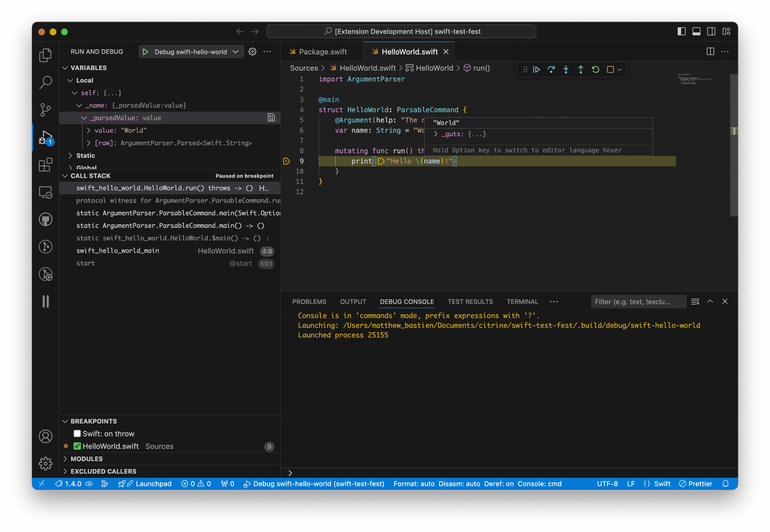The height and width of the screenshot is (532, 770).
Task: Open Customize Layout icon
Action: 726,31
